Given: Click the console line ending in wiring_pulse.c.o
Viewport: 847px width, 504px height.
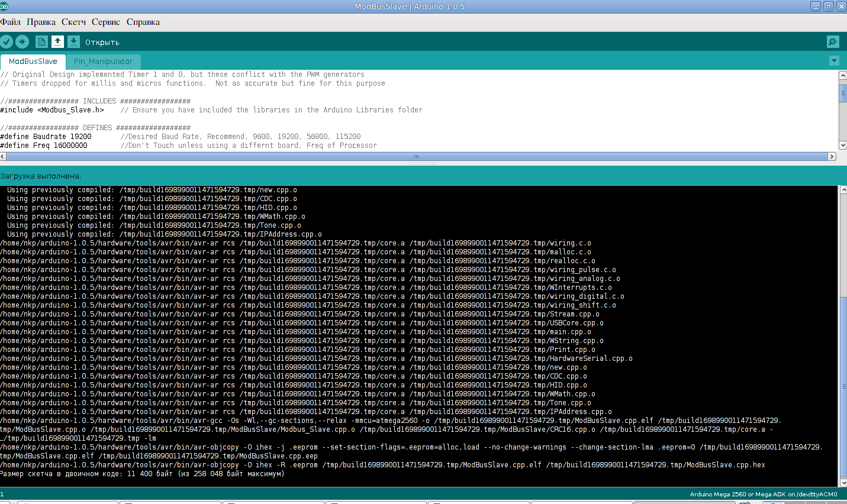Looking at the screenshot, I should click(308, 270).
